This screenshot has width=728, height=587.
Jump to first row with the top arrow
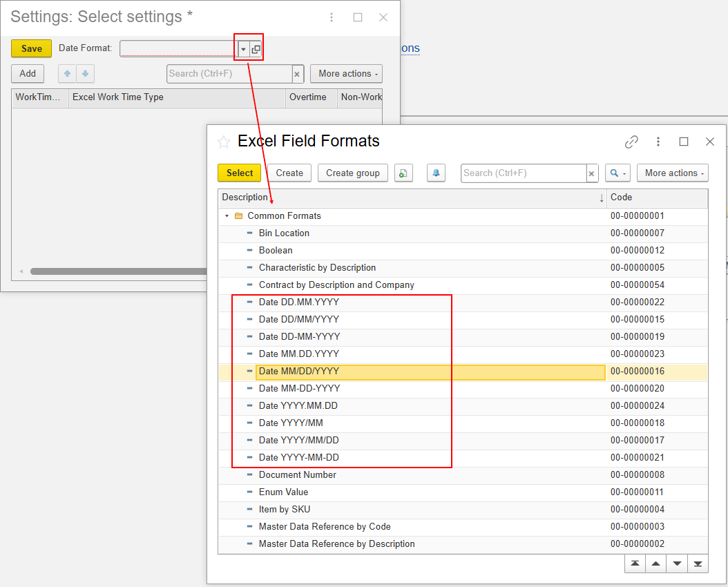[x=635, y=564]
